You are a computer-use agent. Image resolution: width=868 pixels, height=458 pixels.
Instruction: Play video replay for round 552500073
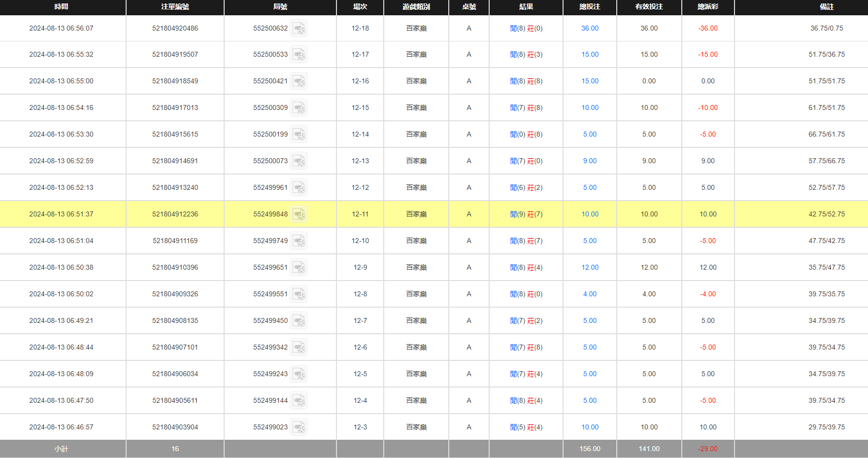(x=299, y=161)
